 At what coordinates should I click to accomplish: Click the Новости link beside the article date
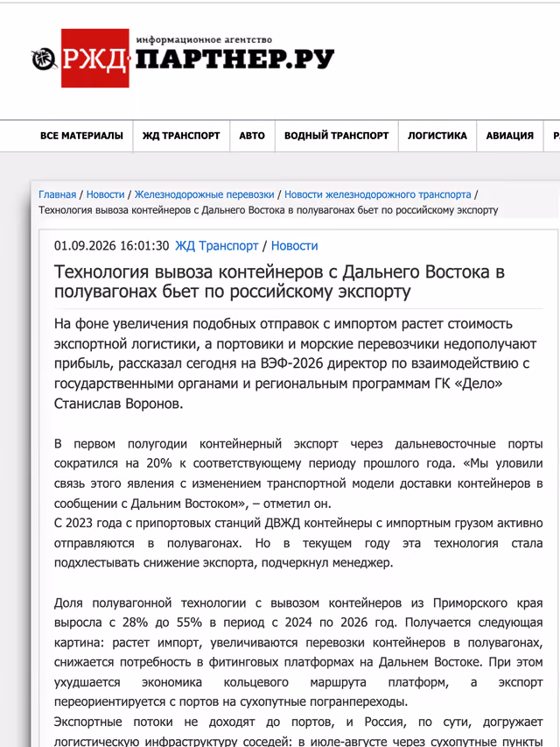(x=294, y=246)
